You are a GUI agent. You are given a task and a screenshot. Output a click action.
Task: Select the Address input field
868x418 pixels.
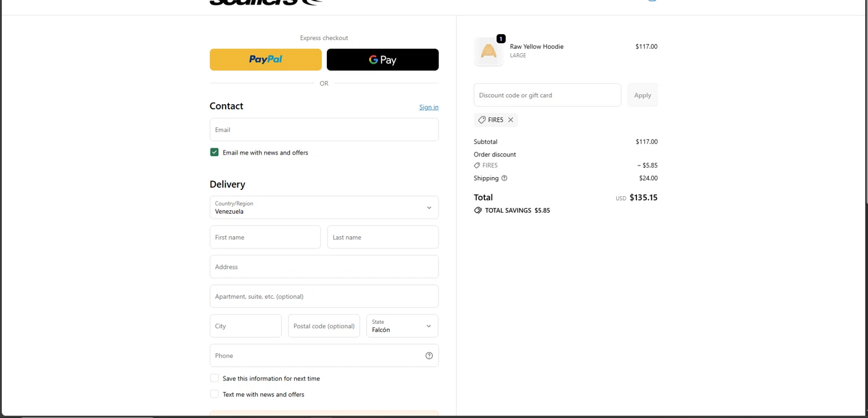[x=324, y=267]
